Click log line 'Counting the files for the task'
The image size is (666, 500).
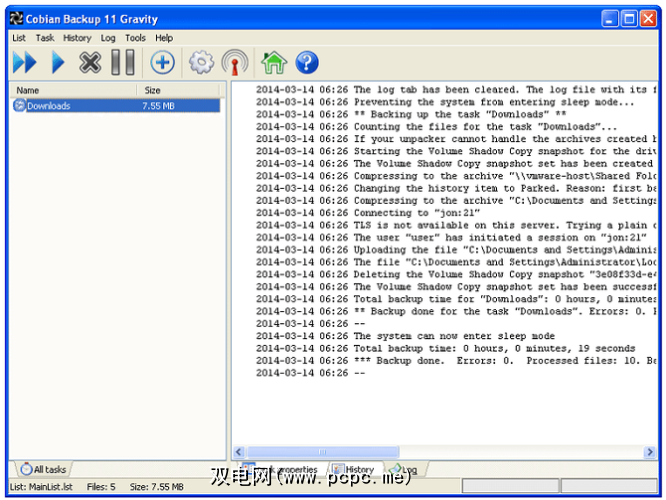[x=436, y=127]
